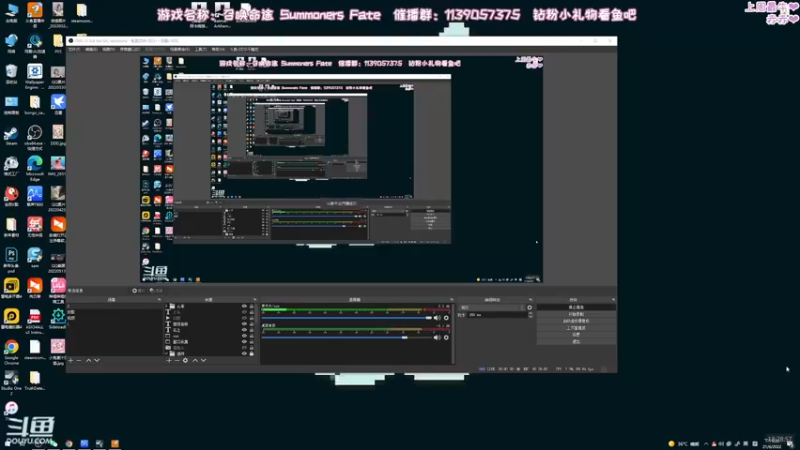Open 设置 from the Controls dock
The height and width of the screenshot is (450, 800).
pos(576,334)
